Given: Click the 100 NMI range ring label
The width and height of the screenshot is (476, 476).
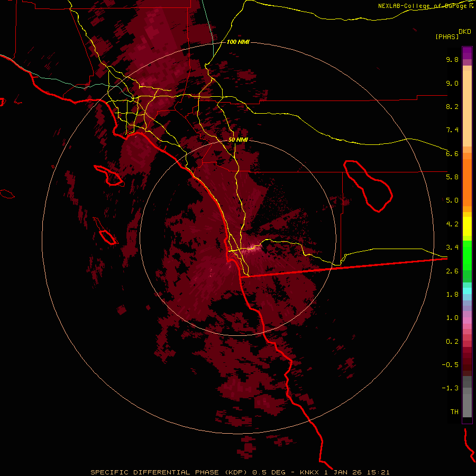Looking at the screenshot, I should [238, 42].
